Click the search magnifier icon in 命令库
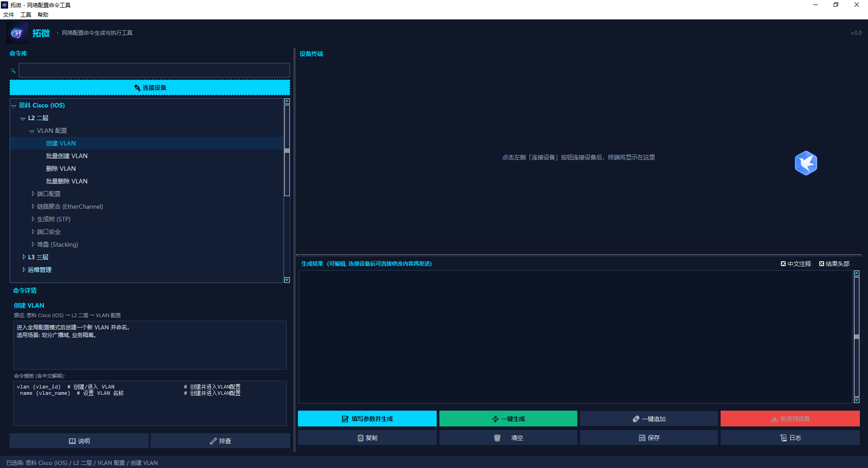The image size is (868, 468). [x=13, y=70]
